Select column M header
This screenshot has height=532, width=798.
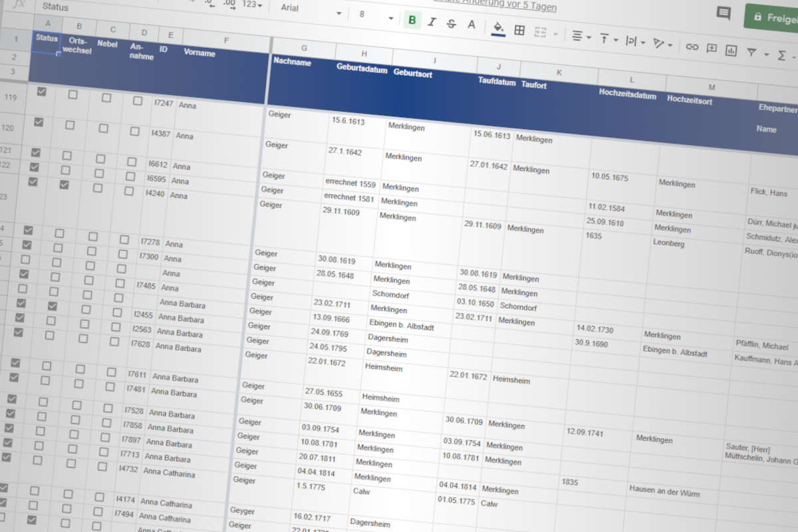pos(711,87)
